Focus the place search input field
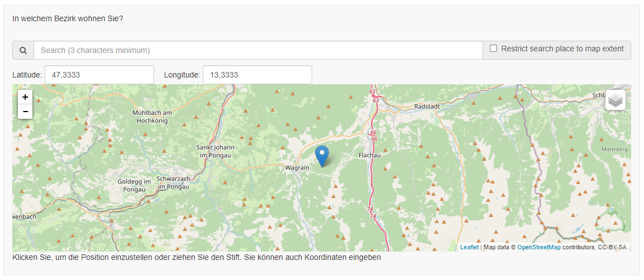644x280 pixels. pos(258,50)
